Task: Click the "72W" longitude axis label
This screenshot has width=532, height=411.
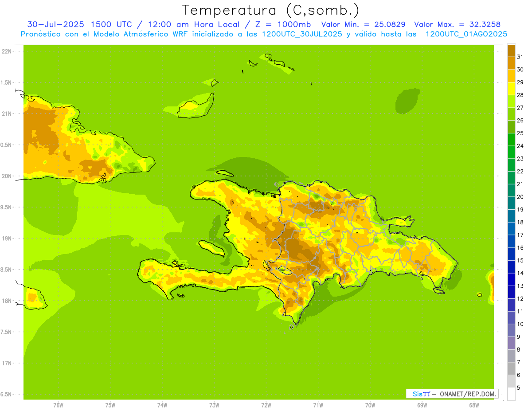Action: click(266, 405)
